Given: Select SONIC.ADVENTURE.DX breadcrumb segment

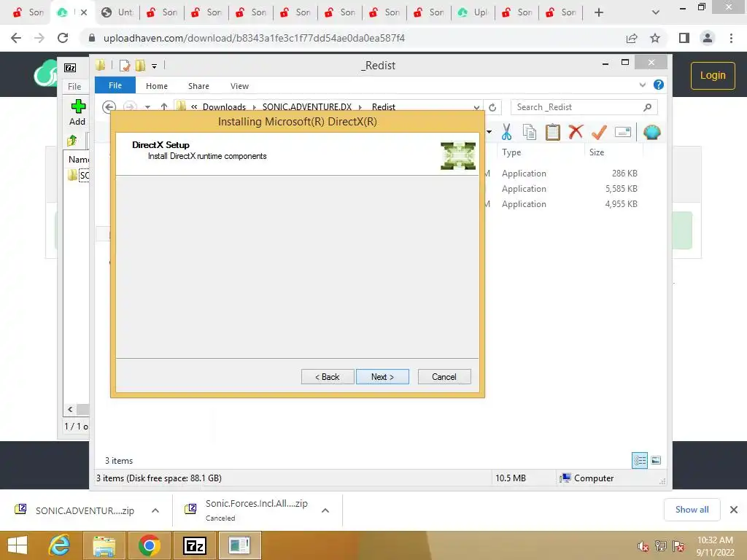Looking at the screenshot, I should (307, 107).
